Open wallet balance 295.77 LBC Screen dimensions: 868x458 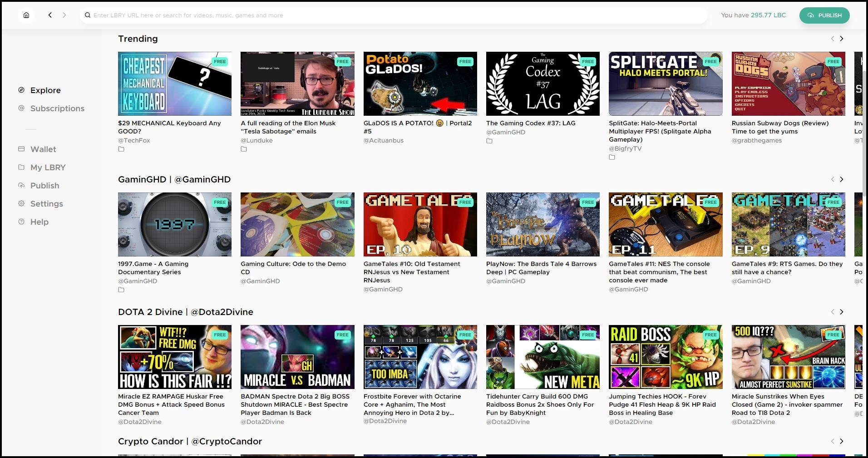(x=768, y=15)
